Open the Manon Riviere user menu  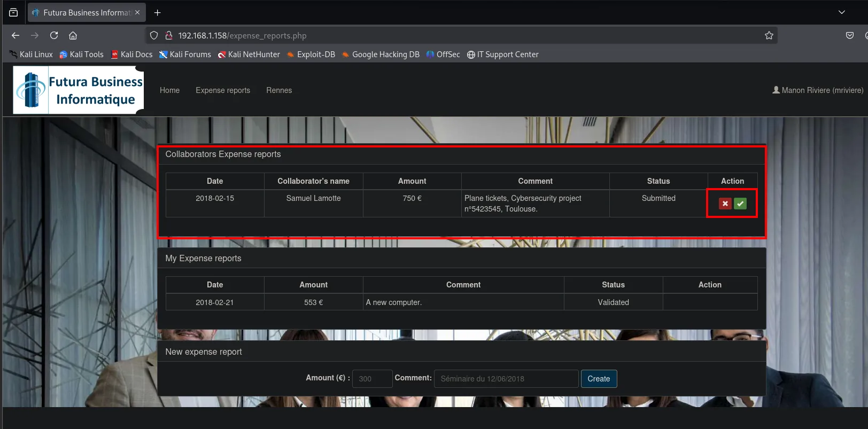818,90
